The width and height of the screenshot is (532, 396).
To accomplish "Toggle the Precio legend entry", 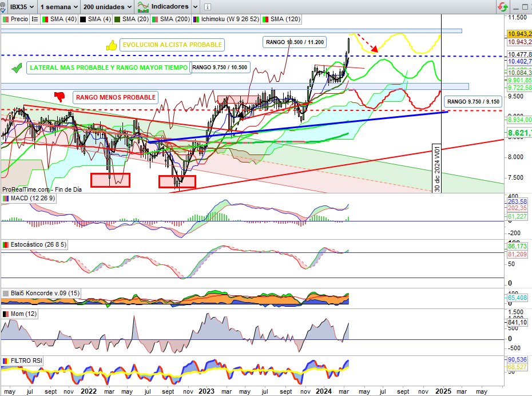I will (20, 19).
